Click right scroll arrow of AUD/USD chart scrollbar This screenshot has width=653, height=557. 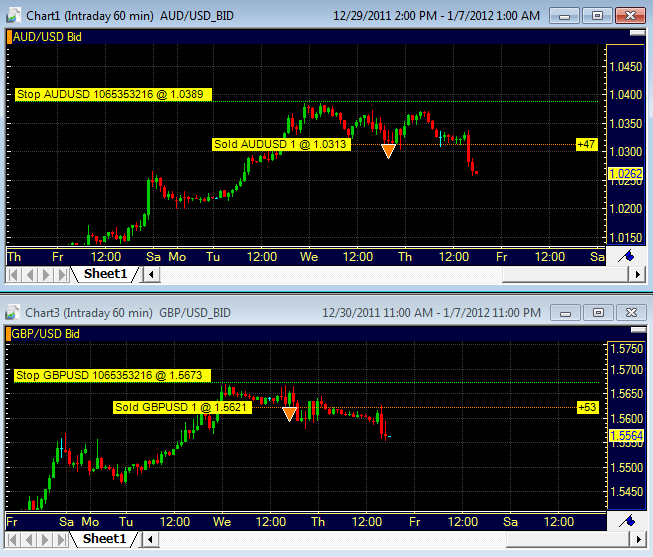(x=637, y=275)
